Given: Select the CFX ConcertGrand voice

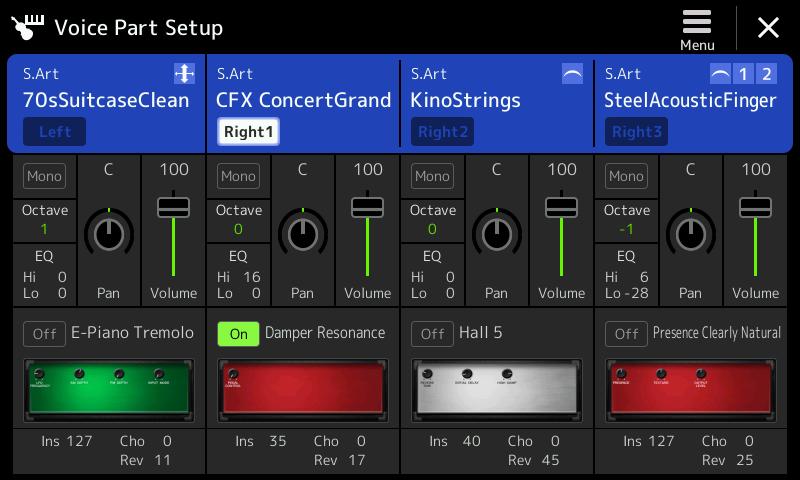Looking at the screenshot, I should 304,100.
